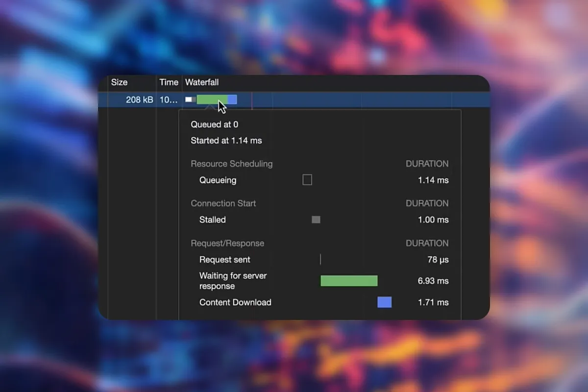Image resolution: width=588 pixels, height=392 pixels.
Task: Click the 78 μs duration value
Action: (x=438, y=260)
